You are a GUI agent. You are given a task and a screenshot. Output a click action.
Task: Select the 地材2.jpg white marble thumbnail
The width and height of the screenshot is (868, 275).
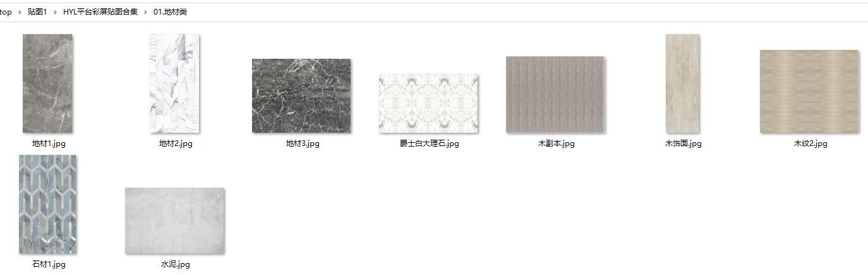tap(174, 83)
